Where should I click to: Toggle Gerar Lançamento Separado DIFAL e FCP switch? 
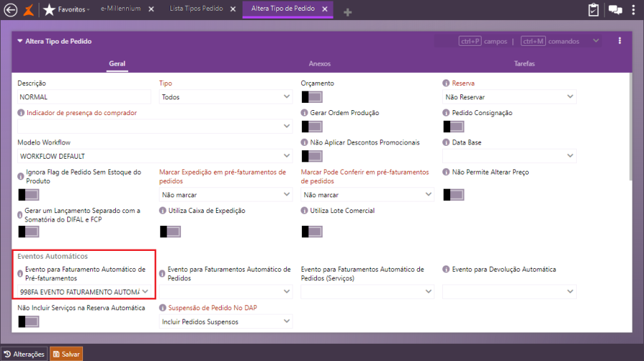click(29, 232)
